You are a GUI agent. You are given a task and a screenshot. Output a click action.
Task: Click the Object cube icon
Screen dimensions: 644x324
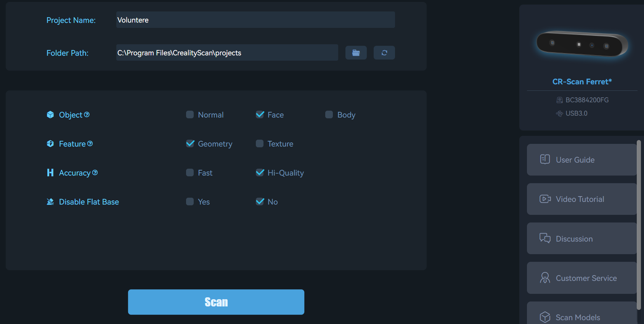point(50,115)
